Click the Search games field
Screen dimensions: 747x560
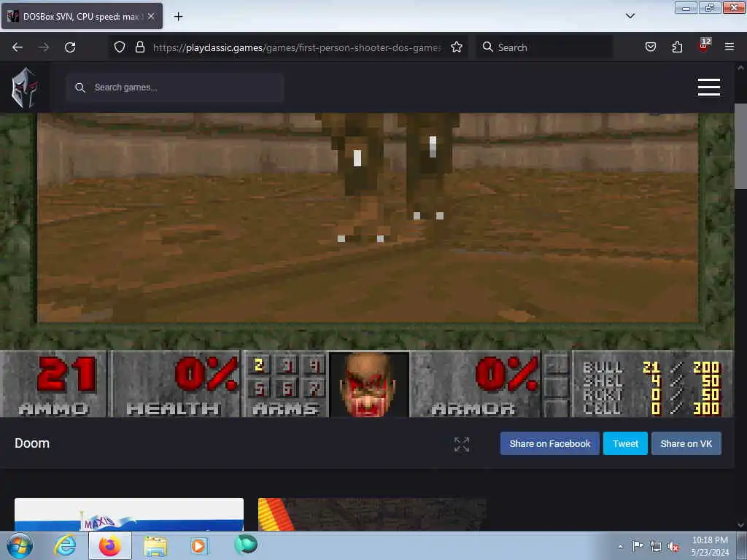[x=175, y=87]
